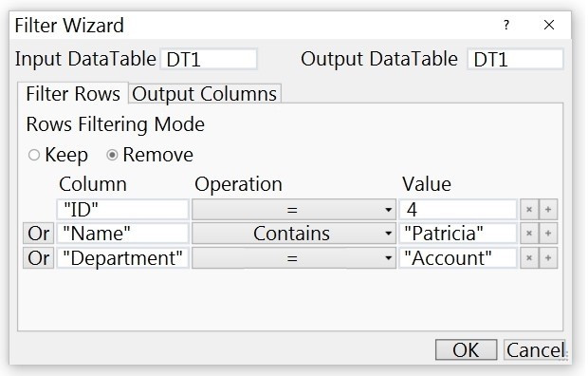This screenshot has height=376, width=588.
Task: Switch to the Output Columns tab
Action: click(x=205, y=94)
